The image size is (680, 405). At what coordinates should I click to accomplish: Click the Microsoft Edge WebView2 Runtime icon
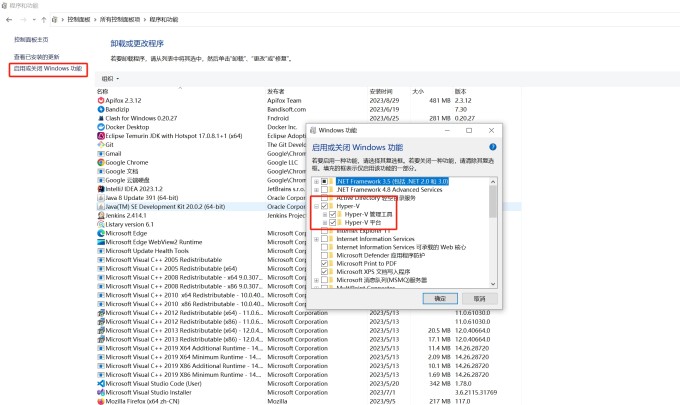click(101, 242)
